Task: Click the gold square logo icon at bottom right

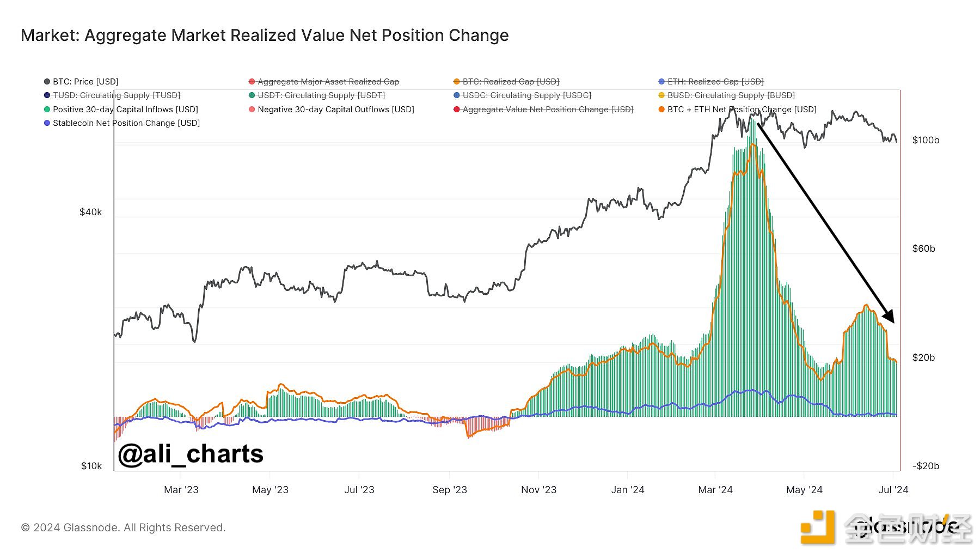Action: coord(817,527)
